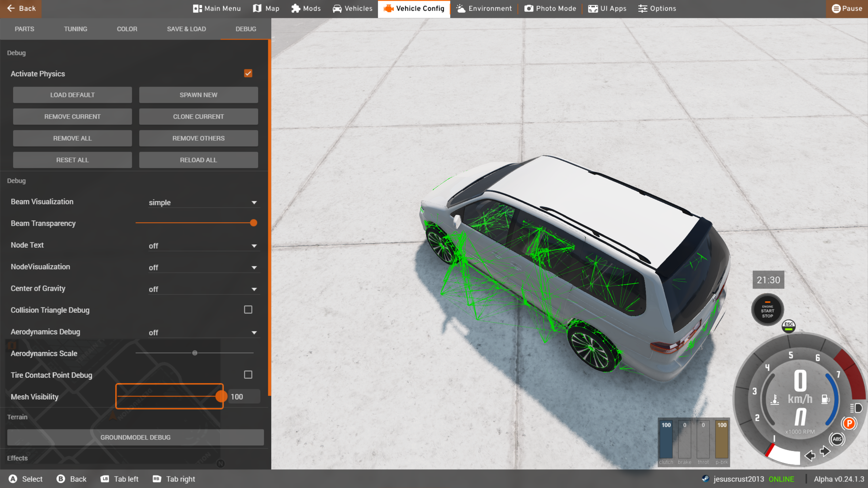This screenshot has height=488, width=868.
Task: Click the Photo Mode camera icon
Action: click(529, 8)
